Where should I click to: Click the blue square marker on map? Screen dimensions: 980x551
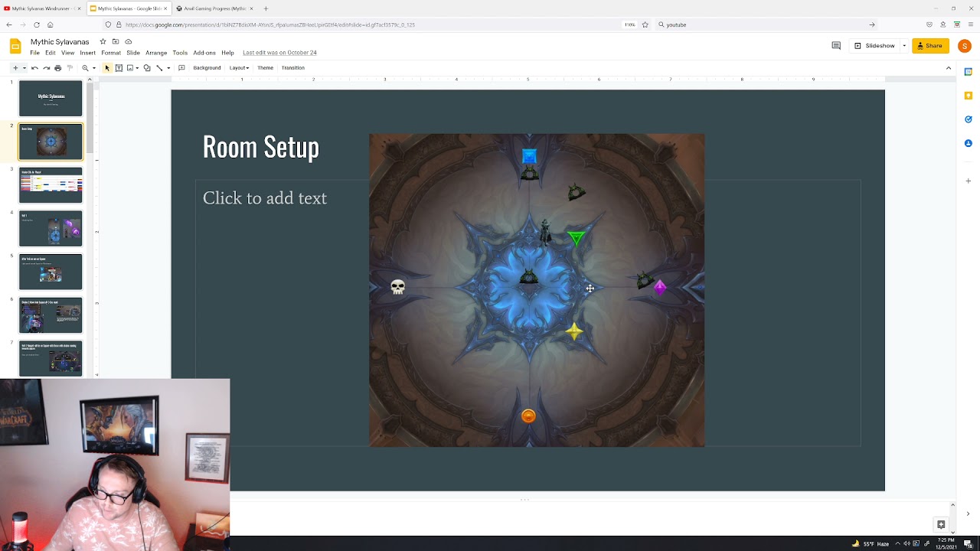pyautogui.click(x=529, y=157)
